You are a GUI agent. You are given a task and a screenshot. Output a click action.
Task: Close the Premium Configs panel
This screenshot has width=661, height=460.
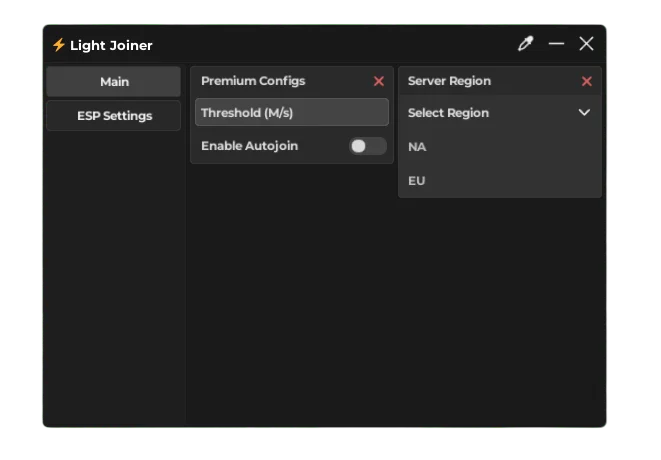click(x=378, y=81)
